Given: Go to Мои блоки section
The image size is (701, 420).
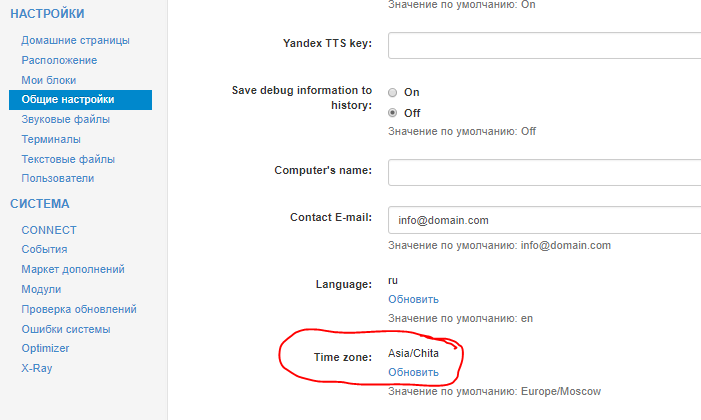Looking at the screenshot, I should tap(48, 80).
